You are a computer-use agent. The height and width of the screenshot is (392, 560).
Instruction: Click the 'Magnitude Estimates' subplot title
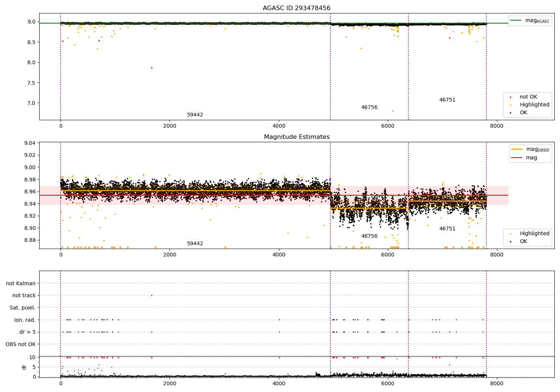[x=296, y=137]
